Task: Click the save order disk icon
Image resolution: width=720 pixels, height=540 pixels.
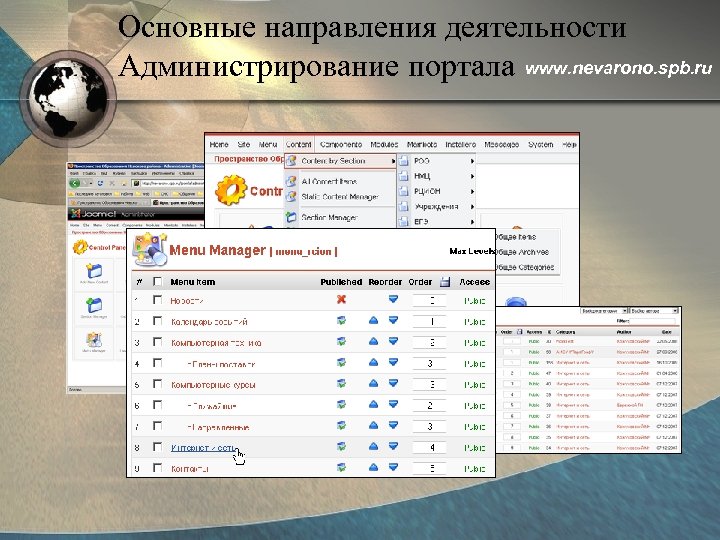Action: [x=444, y=282]
